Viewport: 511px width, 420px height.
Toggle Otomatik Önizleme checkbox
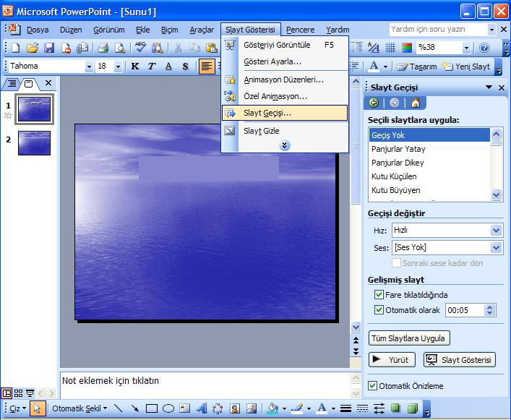pyautogui.click(x=372, y=386)
